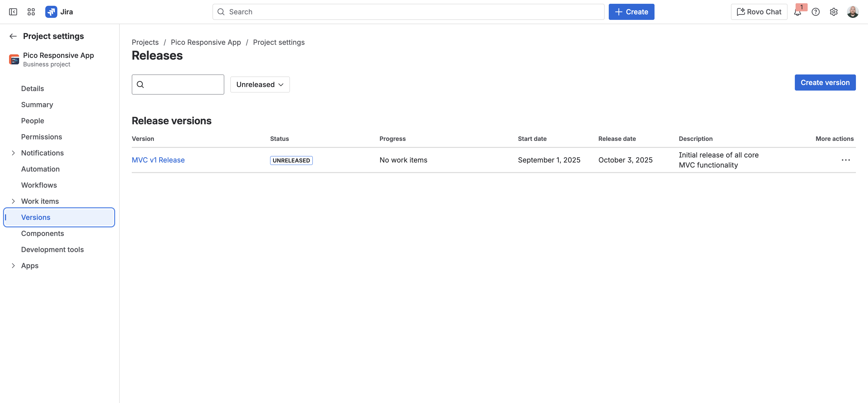Expand the Work items section chevron
The width and height of the screenshot is (868, 403).
tap(13, 201)
